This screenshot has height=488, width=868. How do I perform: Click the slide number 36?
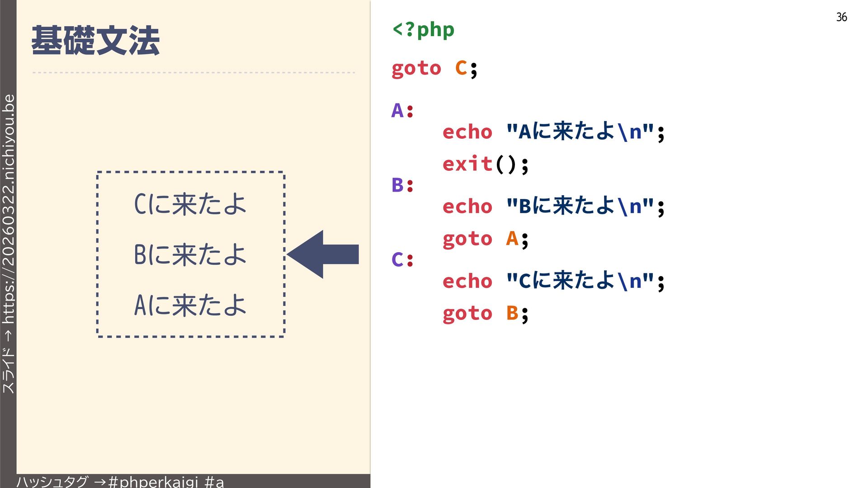(x=841, y=17)
